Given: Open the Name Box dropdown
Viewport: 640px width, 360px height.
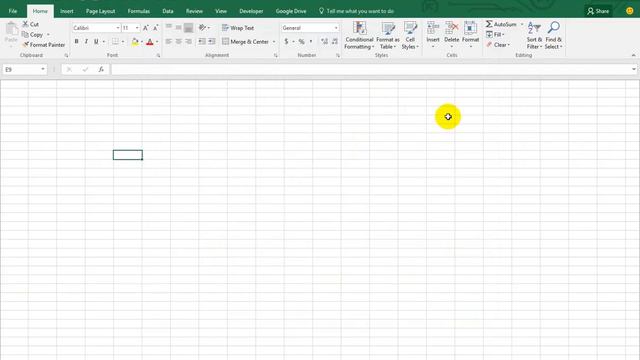Looking at the screenshot, I should point(43,69).
